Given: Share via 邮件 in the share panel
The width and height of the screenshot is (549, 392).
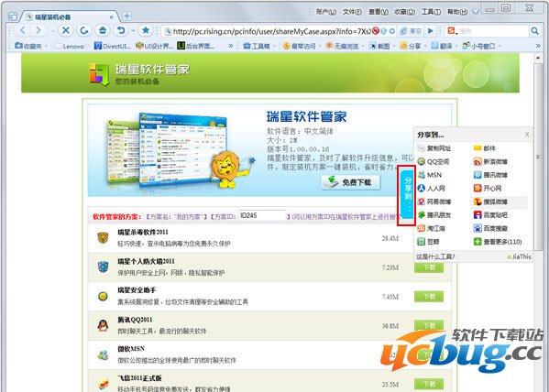Looking at the screenshot, I should point(485,148).
